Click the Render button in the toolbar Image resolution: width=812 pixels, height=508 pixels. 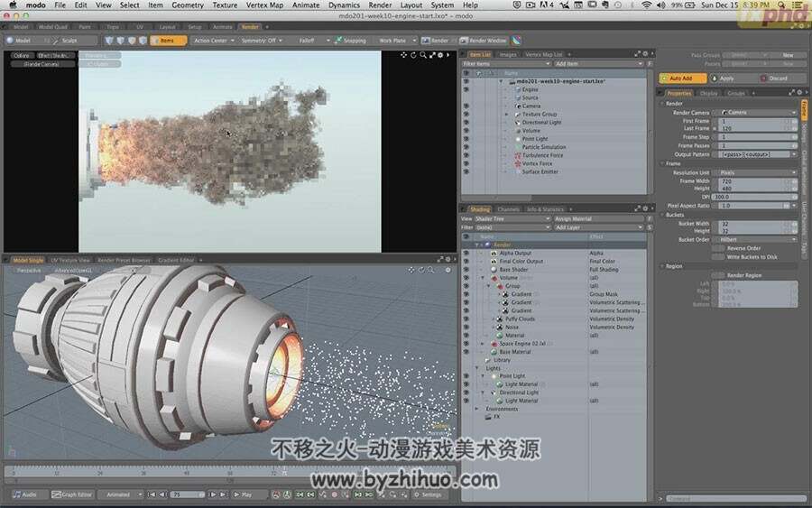pos(435,41)
